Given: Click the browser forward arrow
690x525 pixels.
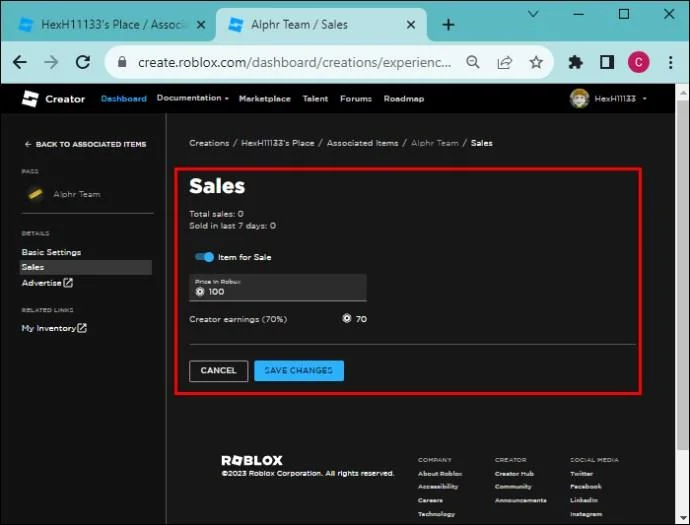Looking at the screenshot, I should pos(51,62).
